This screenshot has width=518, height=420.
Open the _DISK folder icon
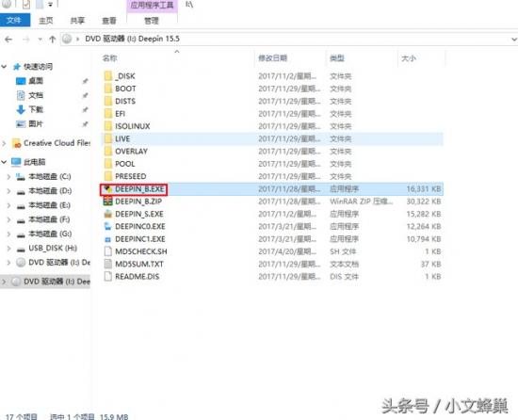point(108,76)
